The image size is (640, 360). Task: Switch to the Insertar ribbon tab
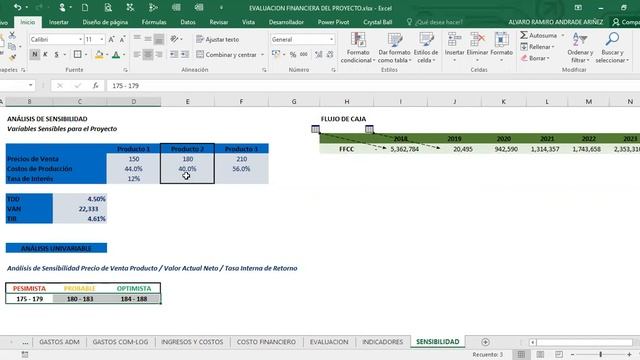pyautogui.click(x=59, y=22)
